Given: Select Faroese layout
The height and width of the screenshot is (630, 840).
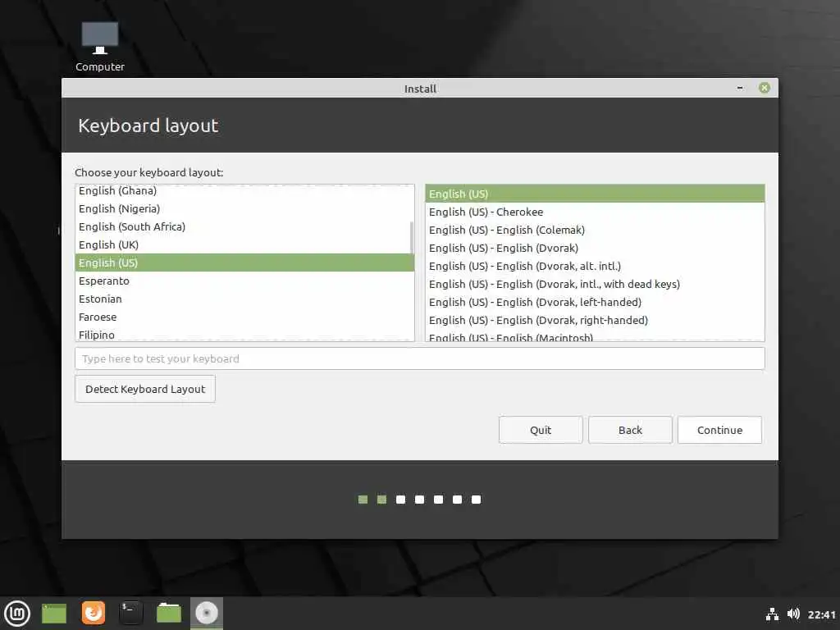Looking at the screenshot, I should 244,317.
